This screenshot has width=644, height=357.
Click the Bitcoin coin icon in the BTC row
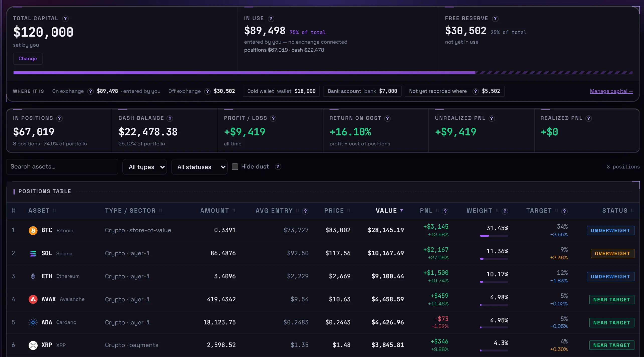click(x=33, y=230)
